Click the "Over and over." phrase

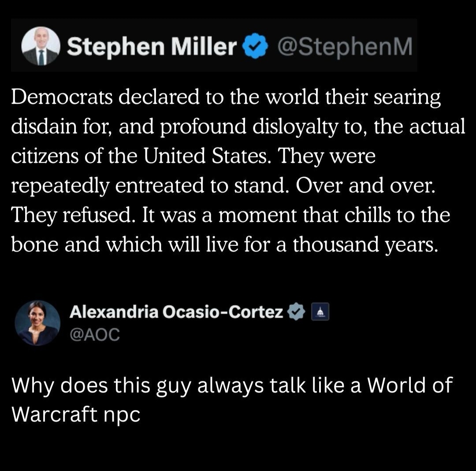click(366, 186)
